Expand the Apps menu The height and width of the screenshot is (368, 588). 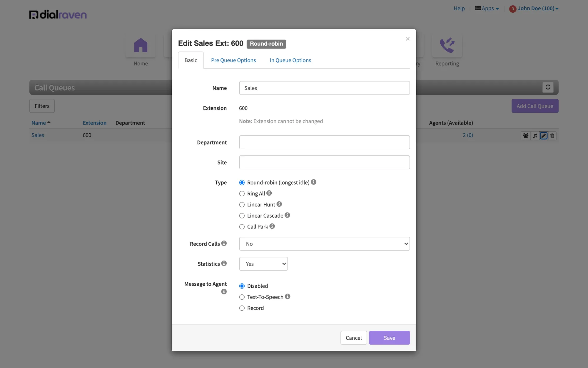pos(487,9)
